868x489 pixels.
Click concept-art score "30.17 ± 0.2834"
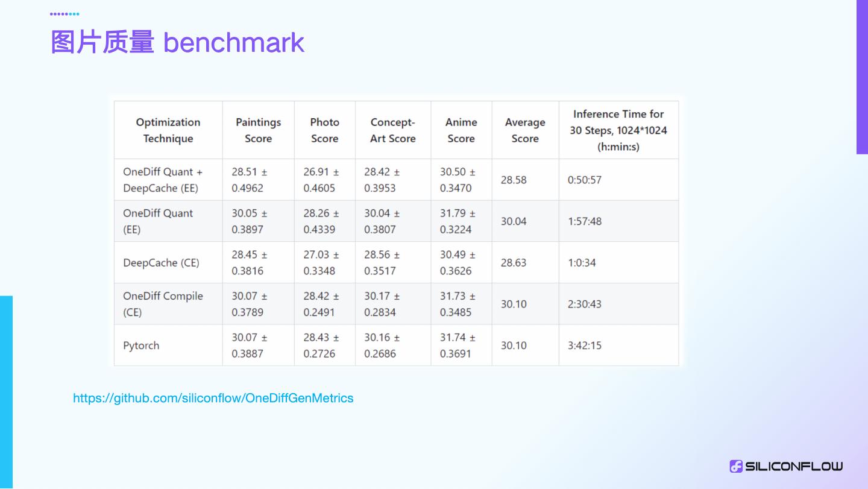click(382, 304)
